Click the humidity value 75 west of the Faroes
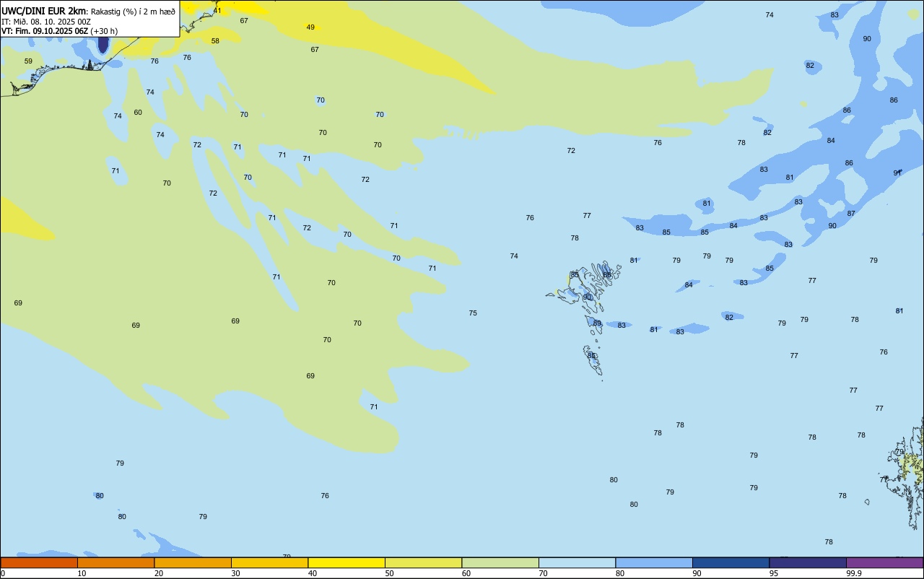The image size is (924, 579). (x=473, y=313)
